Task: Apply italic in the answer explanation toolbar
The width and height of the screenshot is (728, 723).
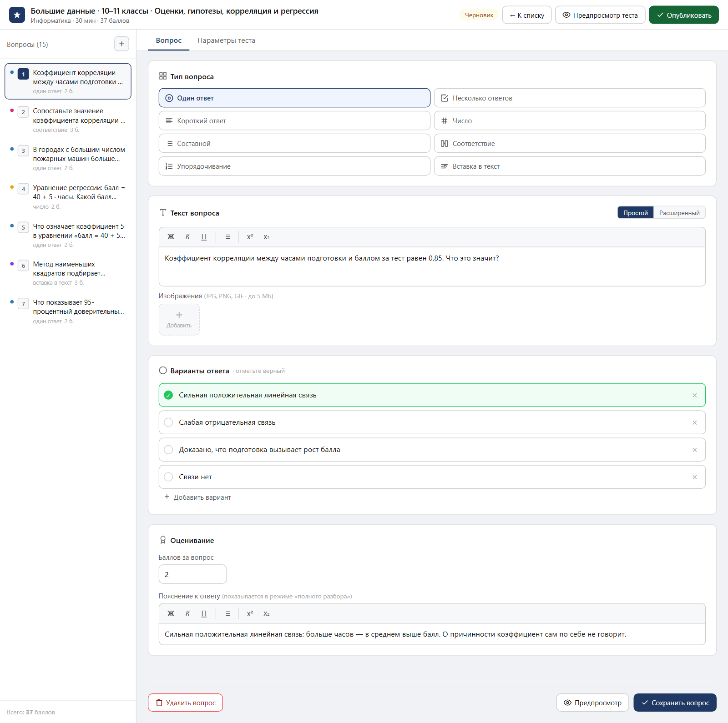Action: (187, 613)
